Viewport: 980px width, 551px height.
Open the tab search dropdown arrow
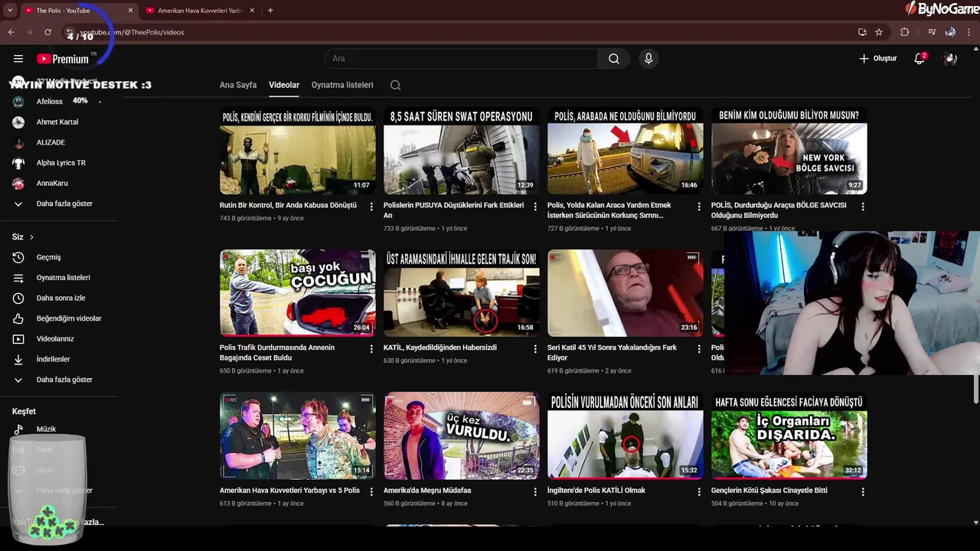click(10, 10)
